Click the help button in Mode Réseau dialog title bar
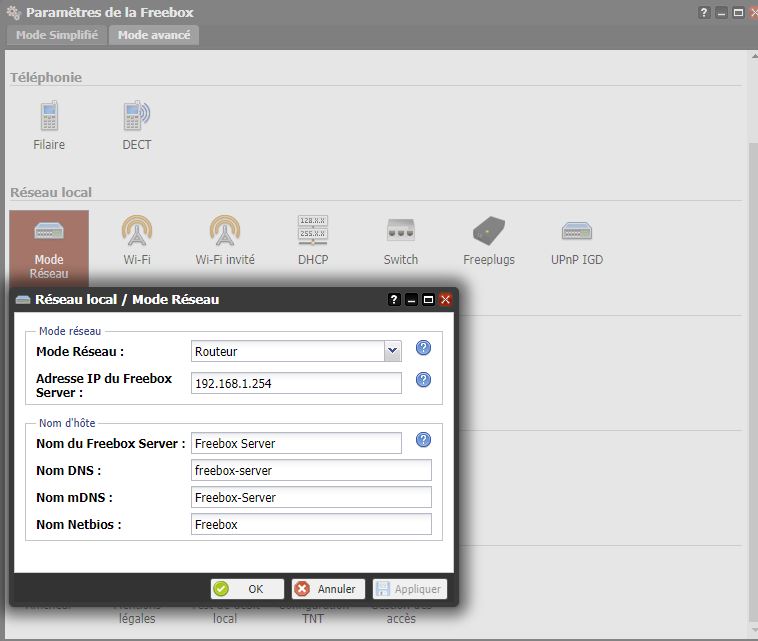 tap(394, 300)
